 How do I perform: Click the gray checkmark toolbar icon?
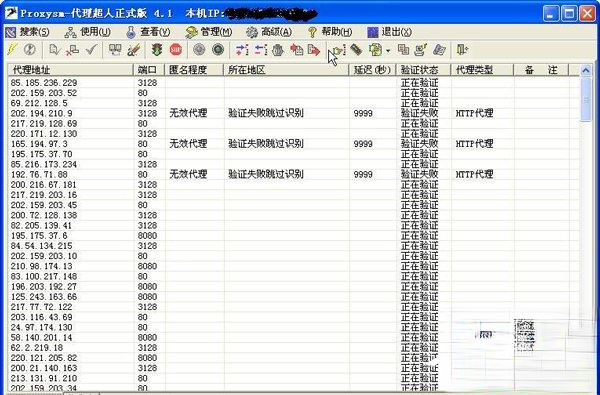91,49
